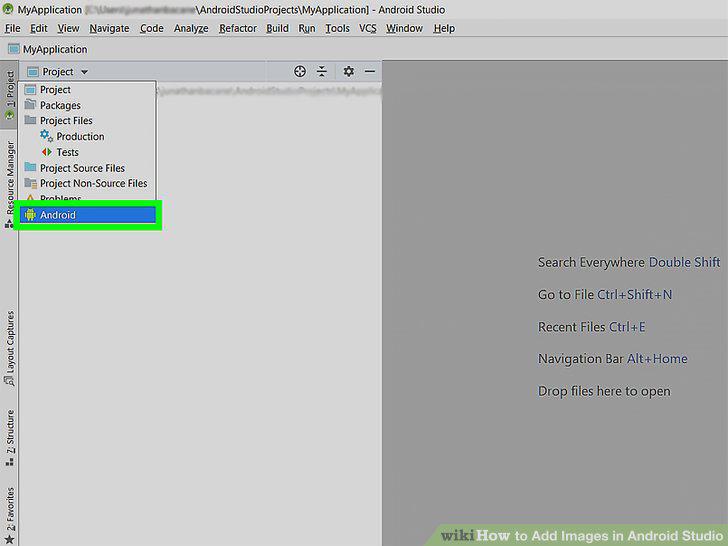Open the Z: Structure side tab
This screenshot has height=546, width=728.
(x=9, y=438)
